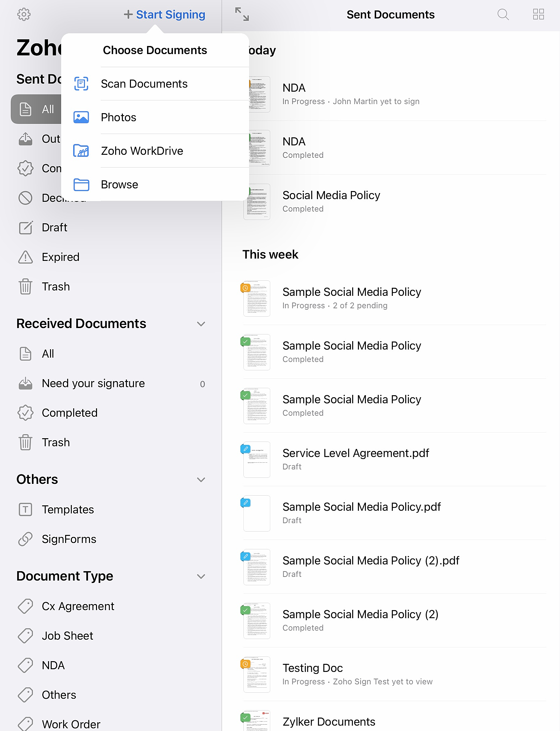560x731 pixels.
Task: Open Trash under Received Documents
Action: pyautogui.click(x=111, y=442)
